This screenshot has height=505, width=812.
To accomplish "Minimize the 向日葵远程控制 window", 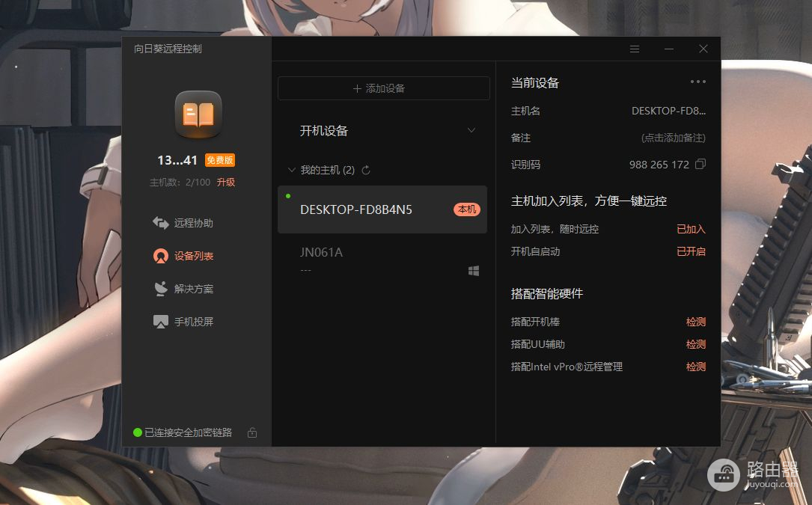I will pos(669,49).
